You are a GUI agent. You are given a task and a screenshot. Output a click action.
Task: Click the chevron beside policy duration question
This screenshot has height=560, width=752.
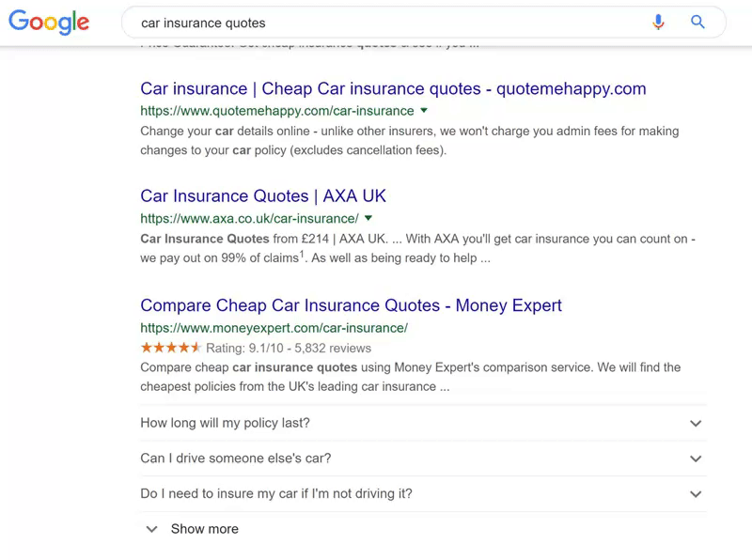point(696,424)
